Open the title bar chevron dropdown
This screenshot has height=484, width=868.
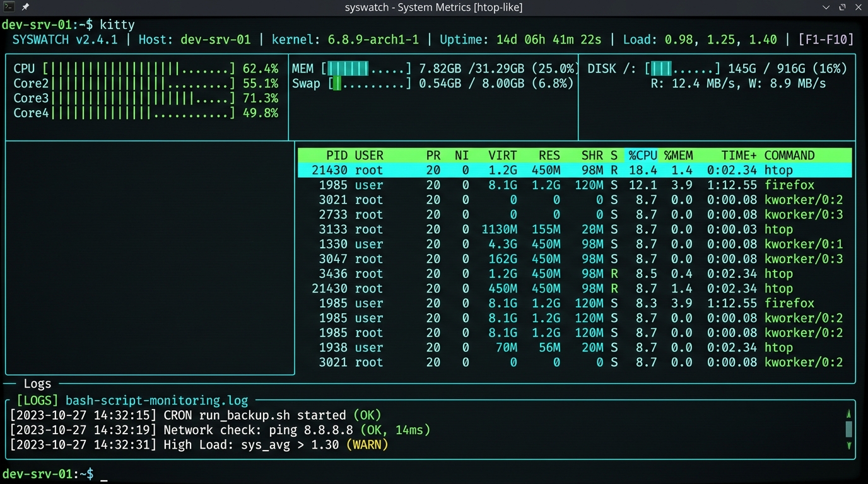826,7
